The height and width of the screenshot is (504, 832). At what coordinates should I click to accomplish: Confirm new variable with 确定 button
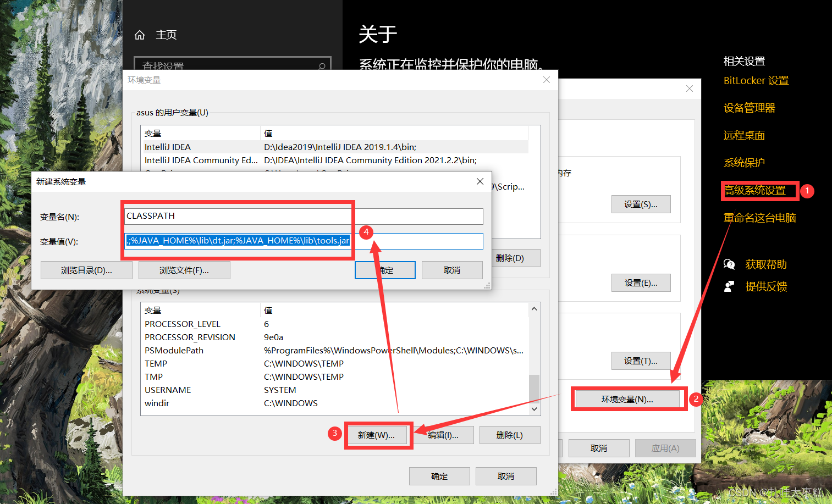(x=385, y=270)
